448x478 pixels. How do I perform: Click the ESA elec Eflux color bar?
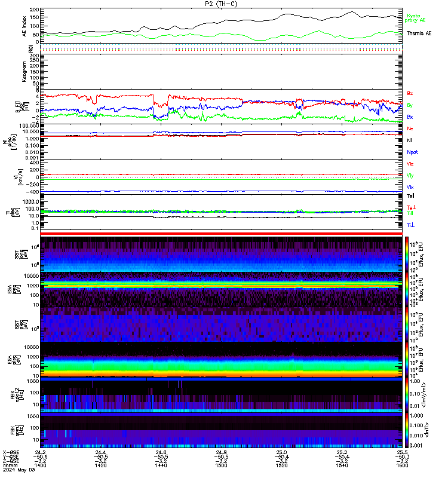click(407, 360)
